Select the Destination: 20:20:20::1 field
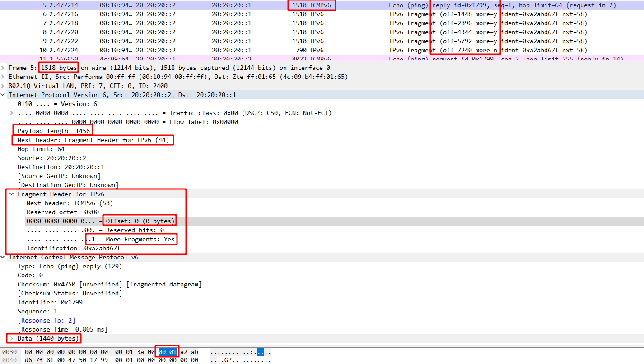 tap(61, 167)
